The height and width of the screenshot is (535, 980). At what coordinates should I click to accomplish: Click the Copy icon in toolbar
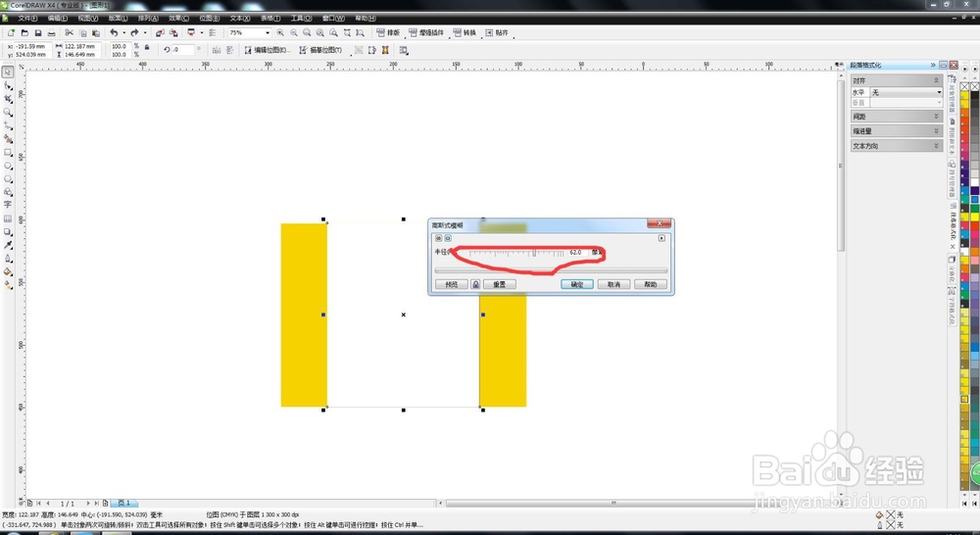point(82,32)
